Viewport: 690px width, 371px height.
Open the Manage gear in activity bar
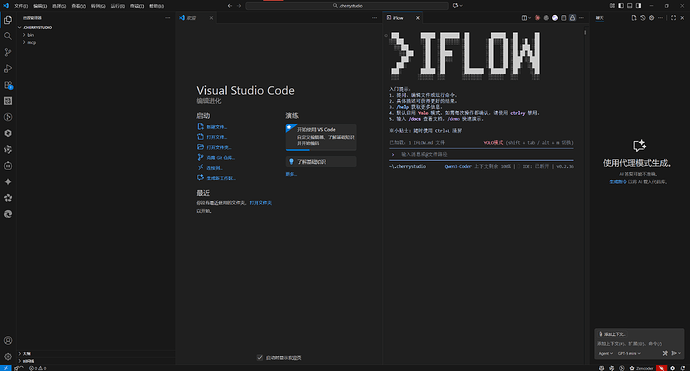coord(8,356)
